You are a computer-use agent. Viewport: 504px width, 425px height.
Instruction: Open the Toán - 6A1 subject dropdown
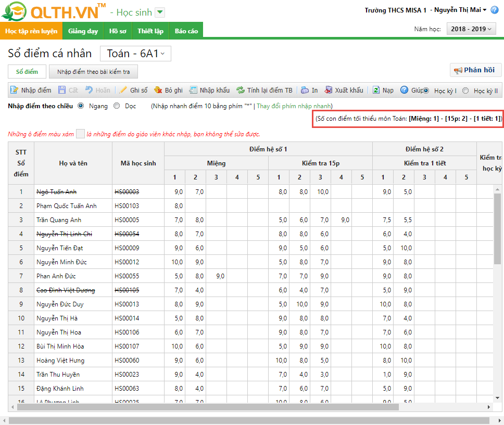tap(135, 53)
